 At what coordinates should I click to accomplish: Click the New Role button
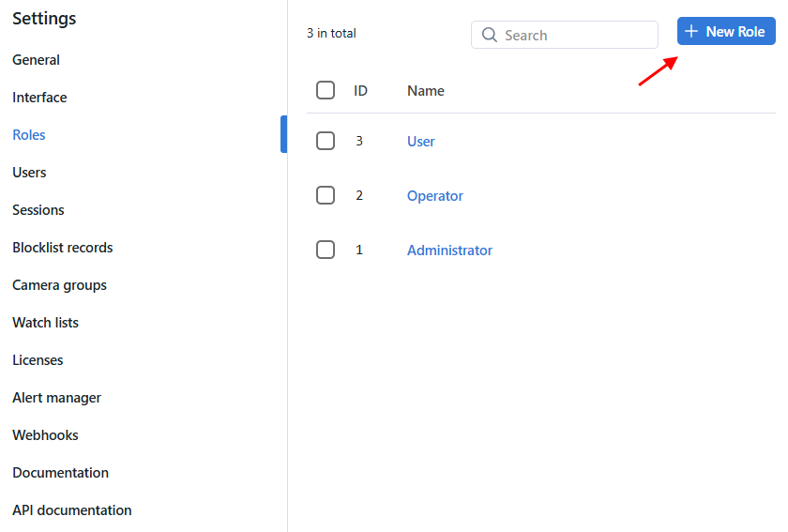click(x=726, y=31)
